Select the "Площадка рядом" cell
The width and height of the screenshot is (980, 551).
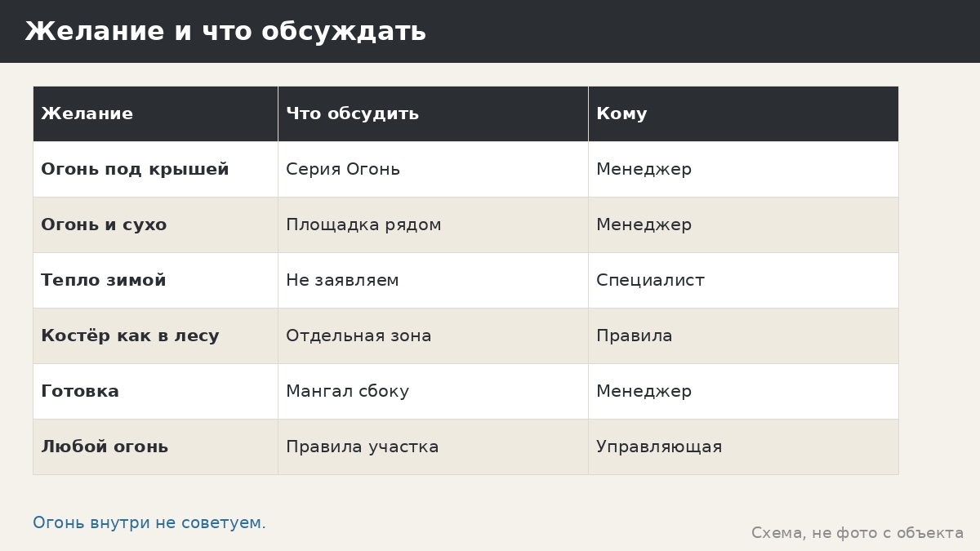[x=433, y=224]
